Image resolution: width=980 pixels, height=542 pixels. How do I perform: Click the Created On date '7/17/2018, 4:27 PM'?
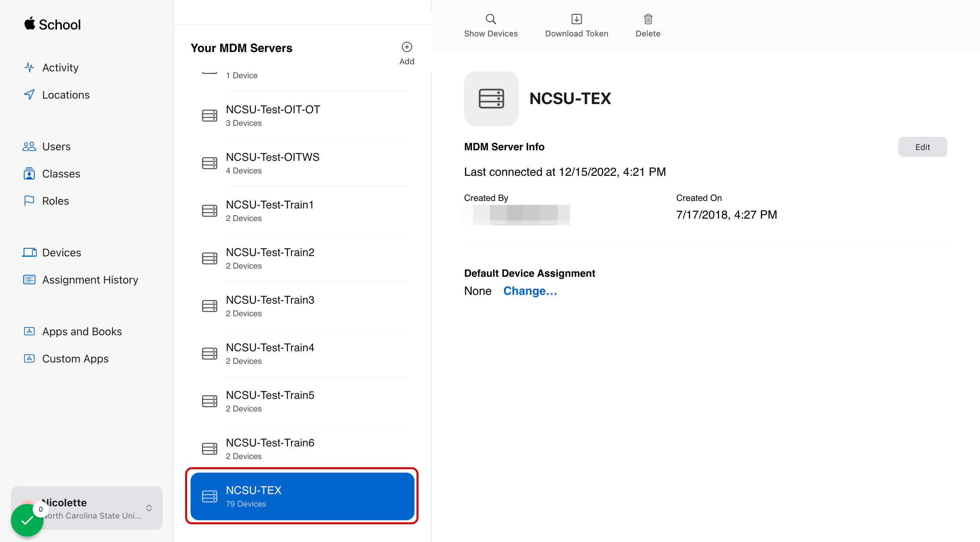(726, 215)
